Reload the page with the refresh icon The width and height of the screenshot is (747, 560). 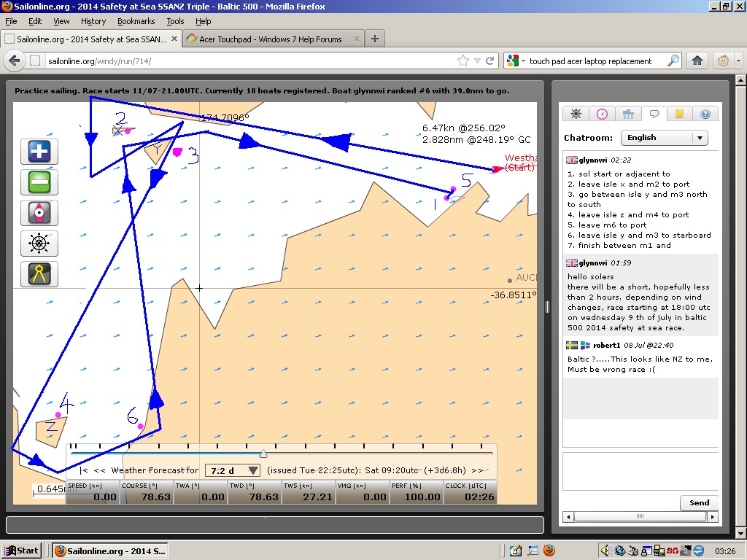pos(489,61)
